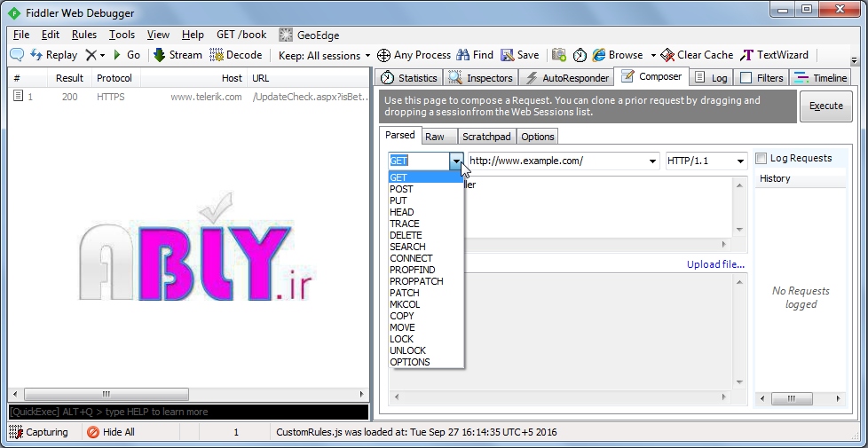Click the camera screenshot icon
The height and width of the screenshot is (448, 868).
559,55
